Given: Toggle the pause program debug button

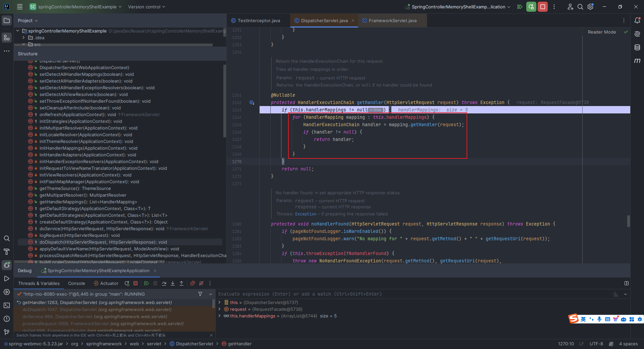Looking at the screenshot, I should [x=155, y=283].
